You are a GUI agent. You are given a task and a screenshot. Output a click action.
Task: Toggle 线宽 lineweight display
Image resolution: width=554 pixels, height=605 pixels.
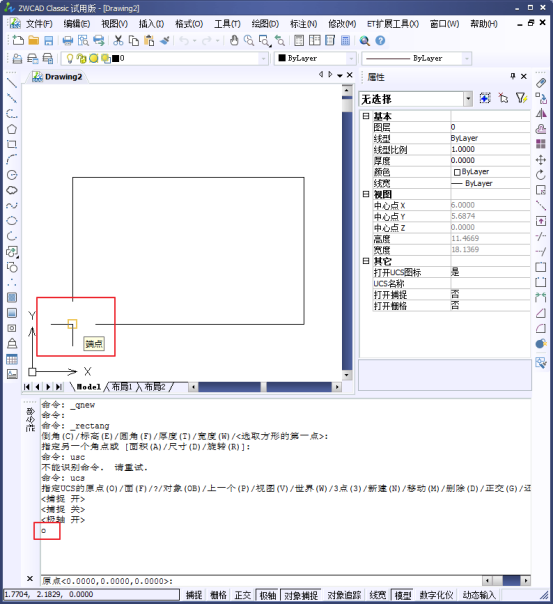coord(377,595)
